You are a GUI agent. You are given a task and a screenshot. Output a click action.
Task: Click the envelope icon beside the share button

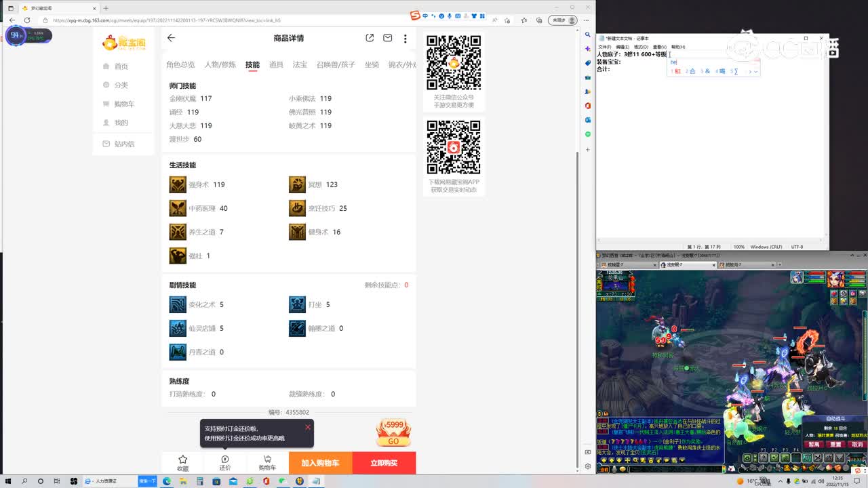click(387, 38)
